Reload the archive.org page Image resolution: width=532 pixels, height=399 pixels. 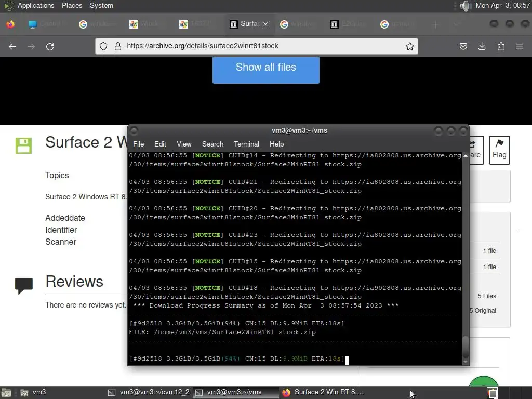[50, 46]
